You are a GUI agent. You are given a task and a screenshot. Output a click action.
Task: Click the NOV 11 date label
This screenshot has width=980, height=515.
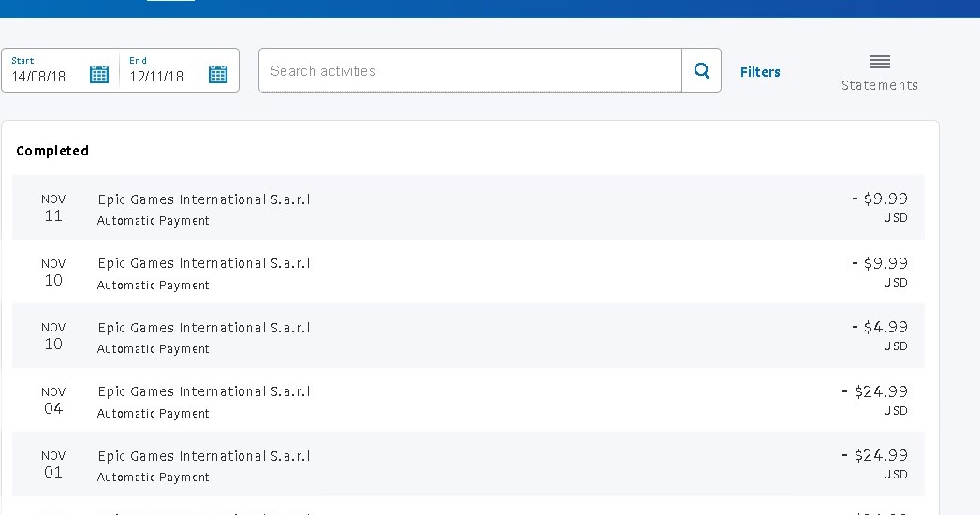tap(53, 208)
